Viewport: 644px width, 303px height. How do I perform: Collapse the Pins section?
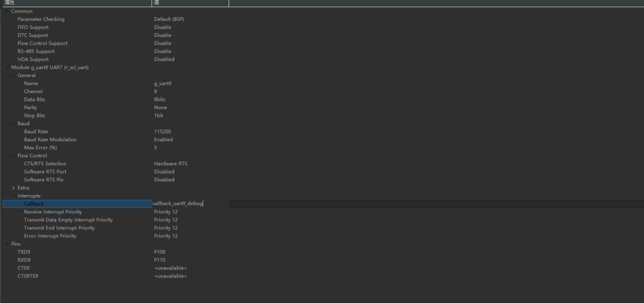tap(7, 244)
